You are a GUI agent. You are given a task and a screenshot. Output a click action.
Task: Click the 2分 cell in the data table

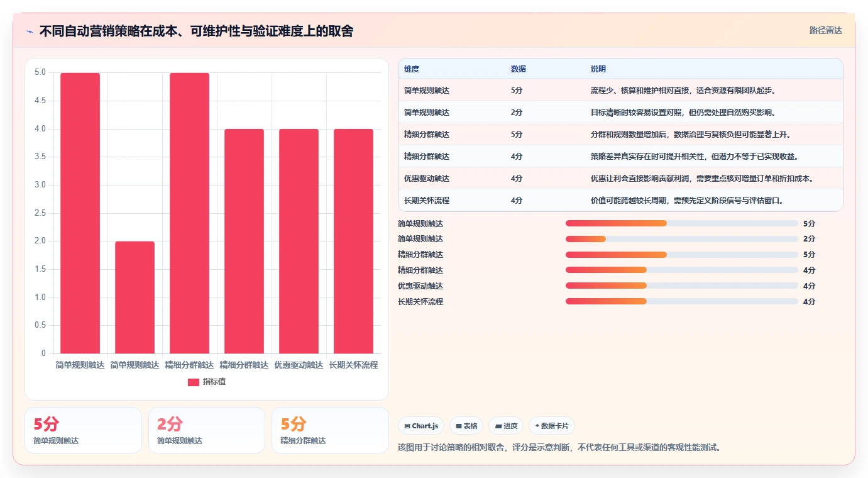(x=517, y=113)
